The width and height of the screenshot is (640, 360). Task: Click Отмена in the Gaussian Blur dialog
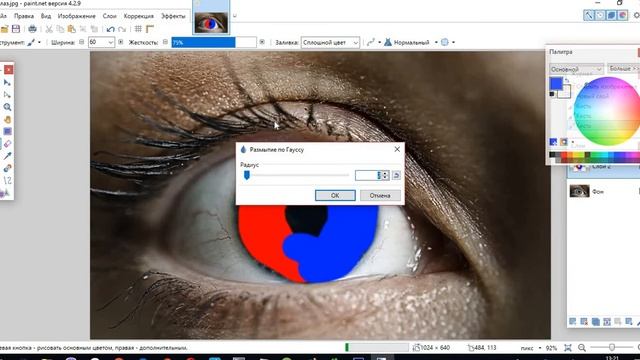point(380,196)
